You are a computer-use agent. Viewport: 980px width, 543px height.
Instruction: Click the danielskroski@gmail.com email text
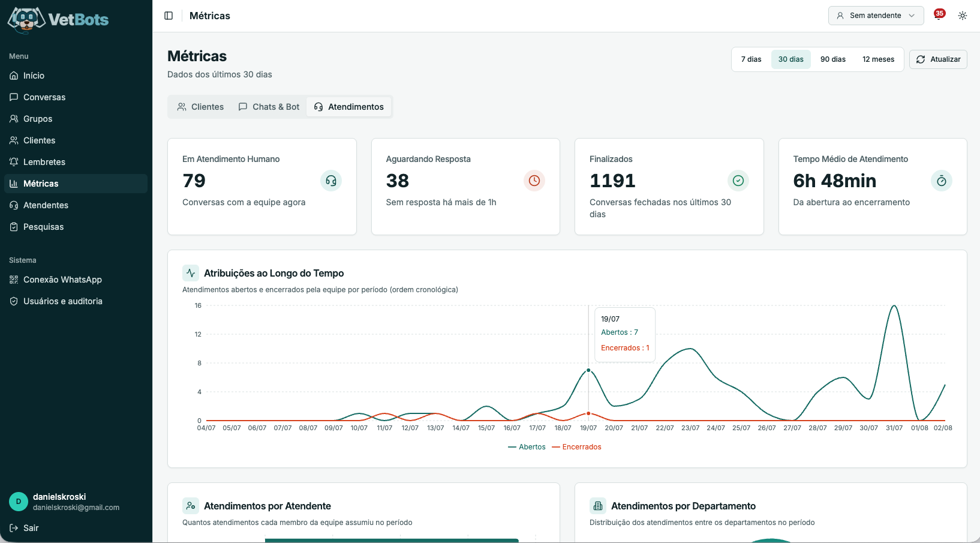(x=76, y=508)
